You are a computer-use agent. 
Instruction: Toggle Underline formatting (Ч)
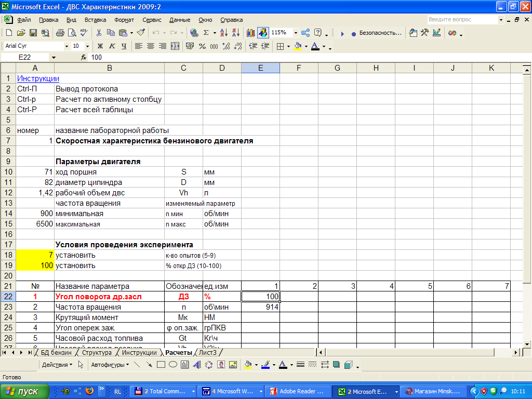(124, 46)
